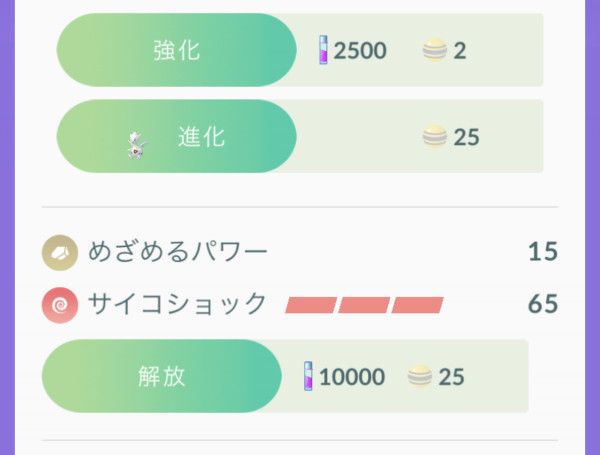Screen dimensions: 600x455
Task: Click the めざめるパワー move type icon
Action: click(60, 253)
